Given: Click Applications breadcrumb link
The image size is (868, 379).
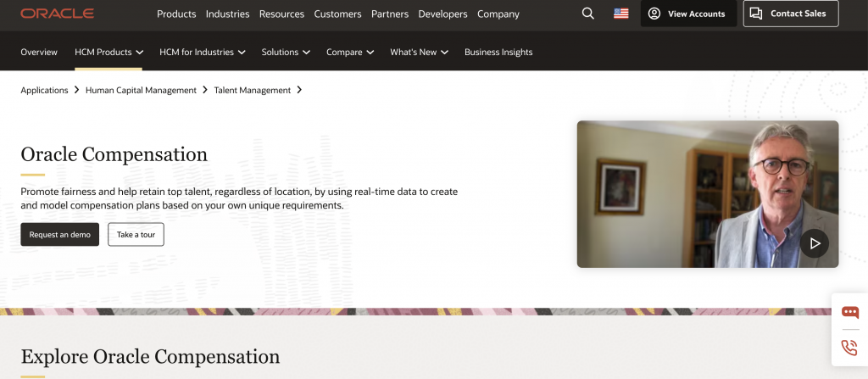Looking at the screenshot, I should [x=44, y=90].
